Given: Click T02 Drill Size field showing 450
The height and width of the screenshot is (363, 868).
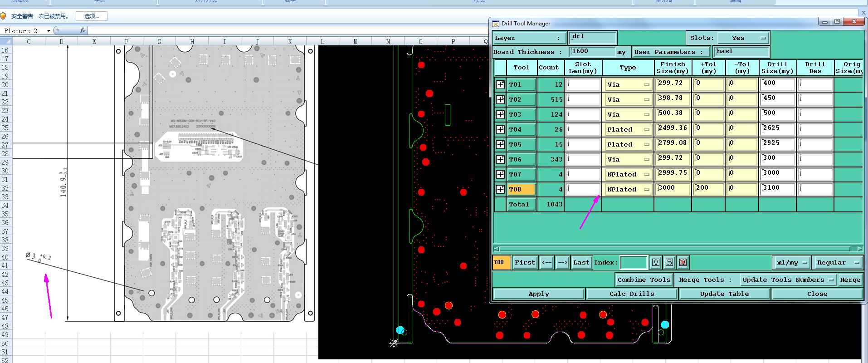Looking at the screenshot, I should tap(778, 99).
